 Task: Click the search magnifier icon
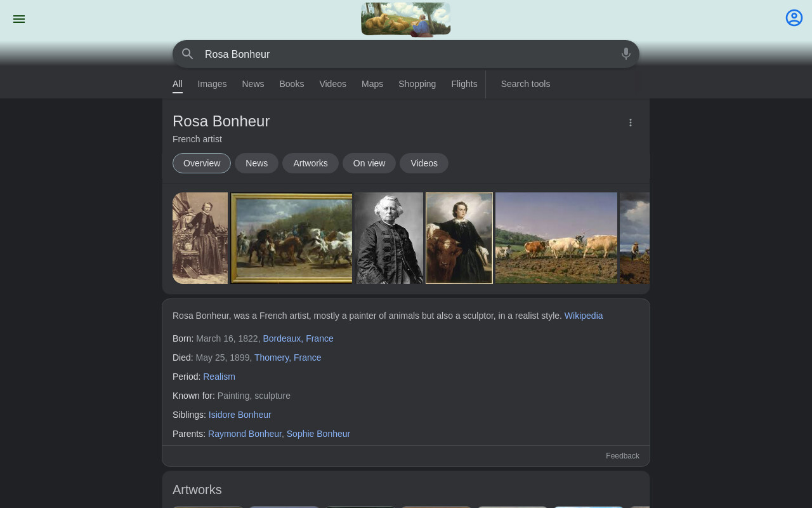188,54
